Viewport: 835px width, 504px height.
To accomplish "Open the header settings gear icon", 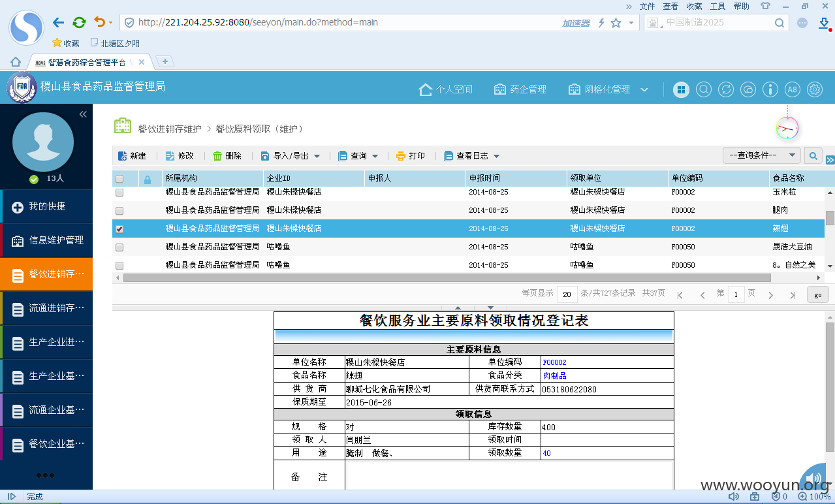I will click(815, 89).
